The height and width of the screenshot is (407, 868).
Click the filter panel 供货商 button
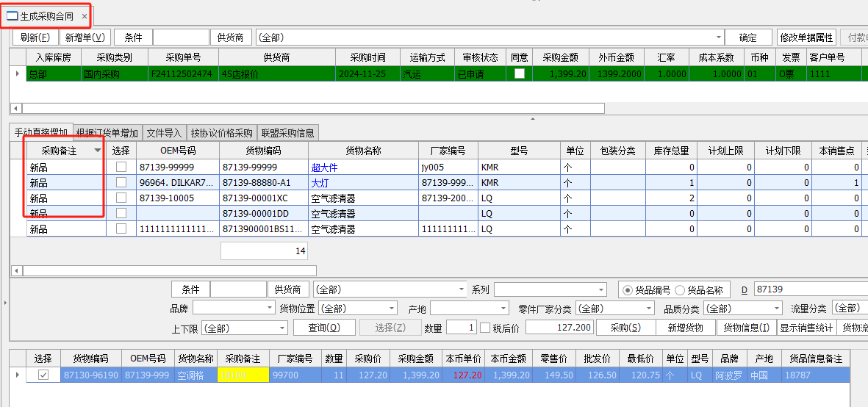289,289
